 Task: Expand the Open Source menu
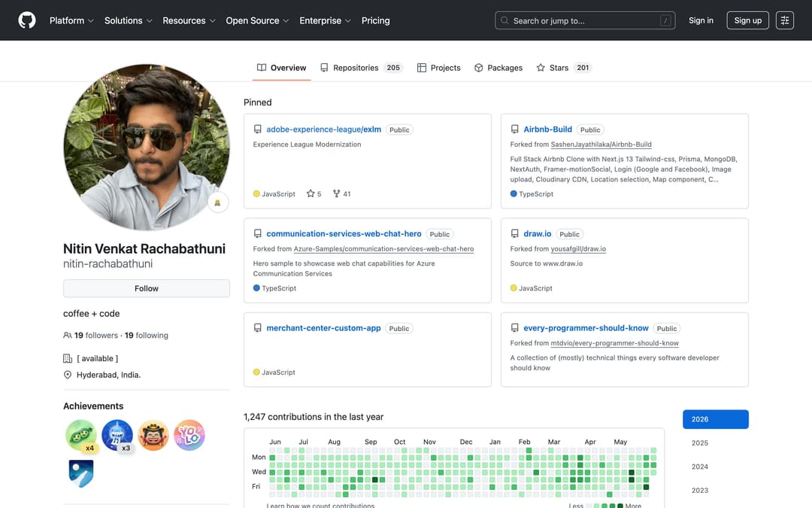coord(257,21)
